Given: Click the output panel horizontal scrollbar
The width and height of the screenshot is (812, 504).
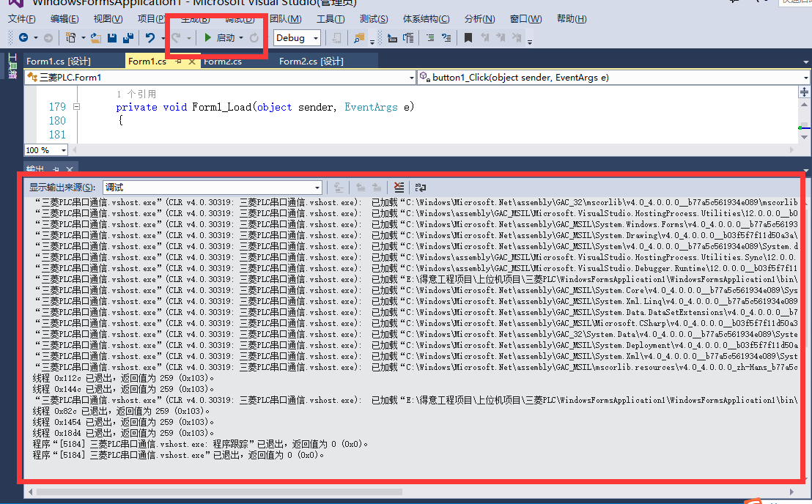Looking at the screenshot, I should pyautogui.click(x=219, y=492).
